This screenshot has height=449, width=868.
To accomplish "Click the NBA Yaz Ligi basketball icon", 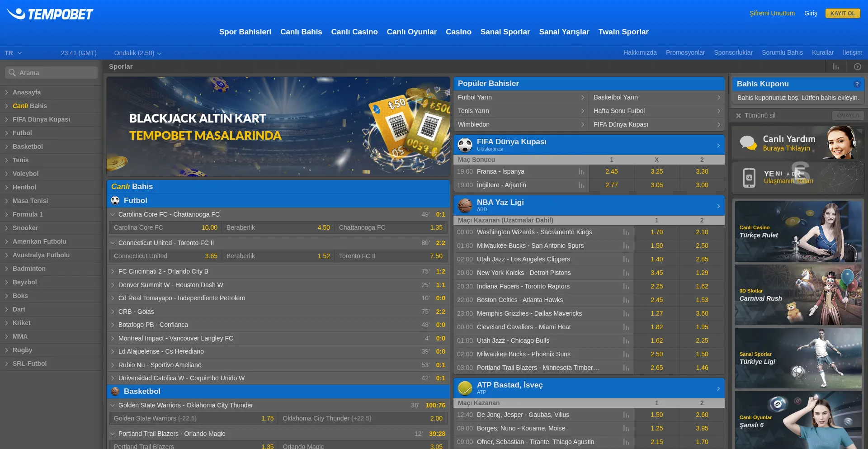I will tap(465, 206).
